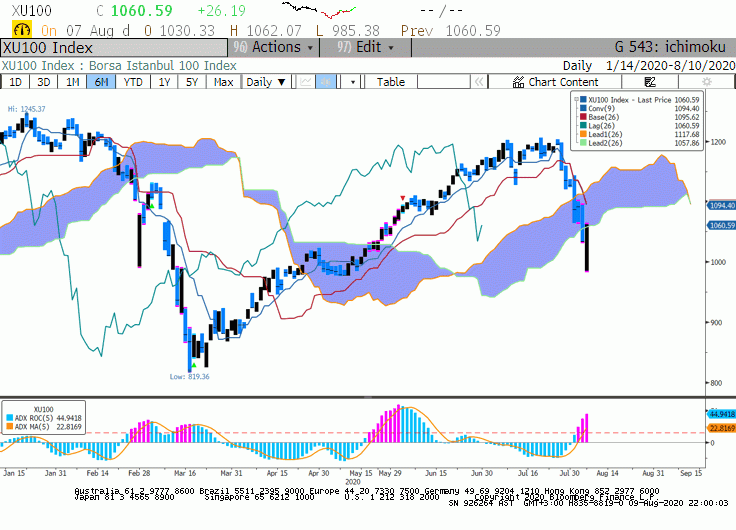Click the Base(26) legend label
This screenshot has width=736, height=530.
coord(604,117)
